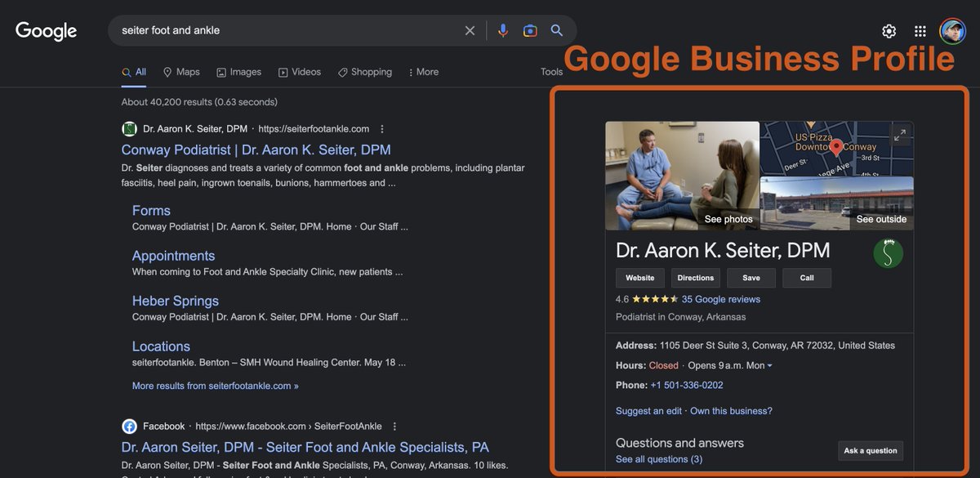Image resolution: width=980 pixels, height=478 pixels.
Task: Open options menu for seiterfootankle.com result
Action: (x=382, y=128)
